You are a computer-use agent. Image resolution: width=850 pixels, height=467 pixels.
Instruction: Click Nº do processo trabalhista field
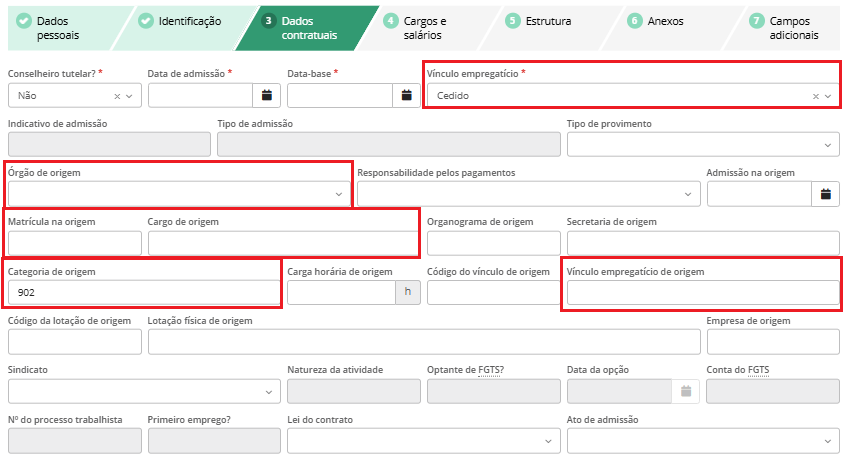[75, 441]
